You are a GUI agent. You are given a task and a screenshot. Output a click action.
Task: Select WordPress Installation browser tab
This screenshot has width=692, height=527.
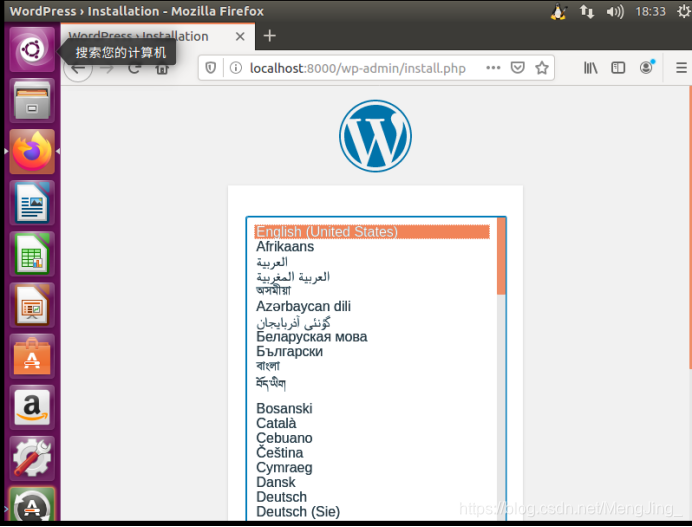[x=158, y=36]
